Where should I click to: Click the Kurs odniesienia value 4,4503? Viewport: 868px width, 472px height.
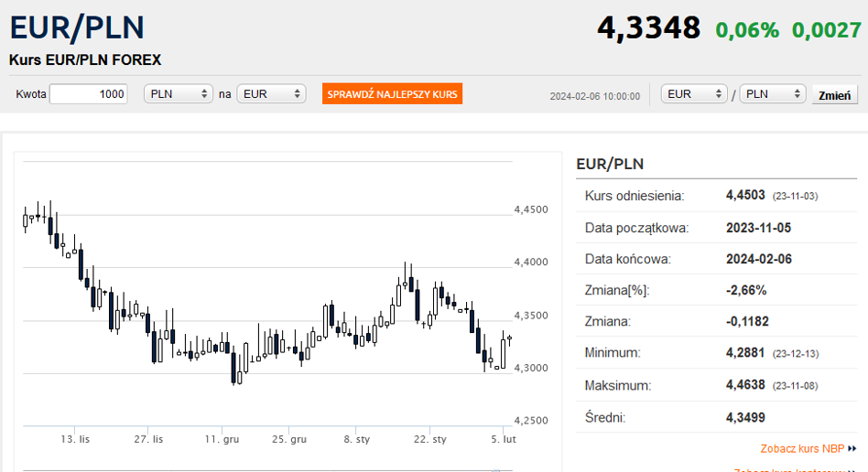745,195
